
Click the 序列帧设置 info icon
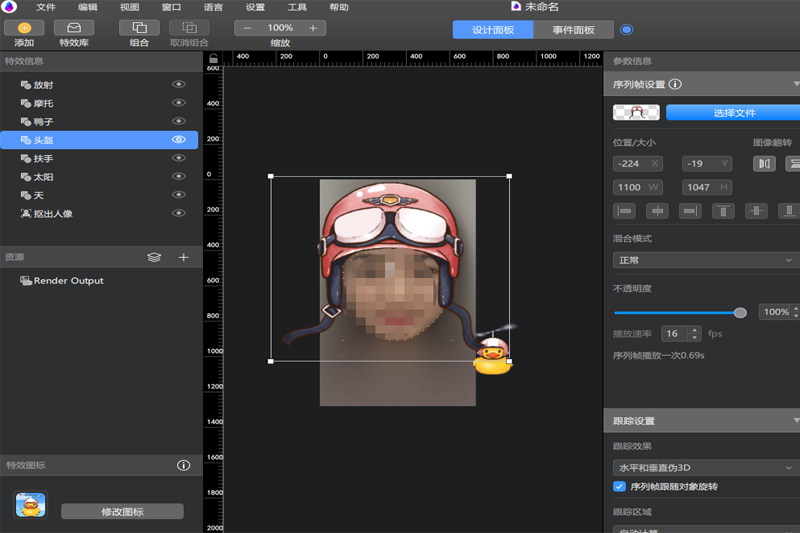pyautogui.click(x=675, y=84)
